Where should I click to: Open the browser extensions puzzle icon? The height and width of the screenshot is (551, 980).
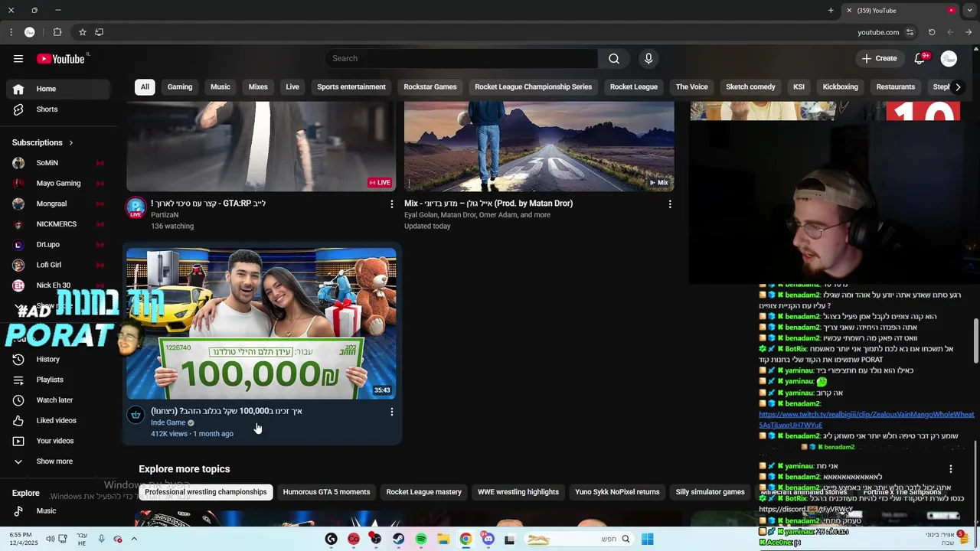[57, 32]
